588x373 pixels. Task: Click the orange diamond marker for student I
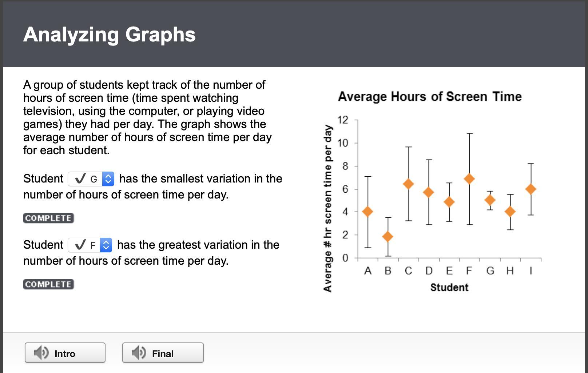[x=531, y=189]
